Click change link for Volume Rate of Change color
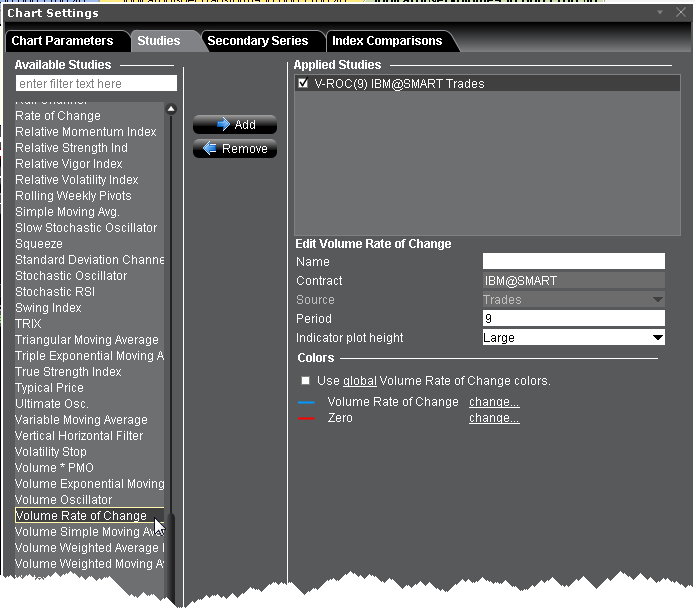Image resolution: width=695 pixels, height=615 pixels. 494,402
